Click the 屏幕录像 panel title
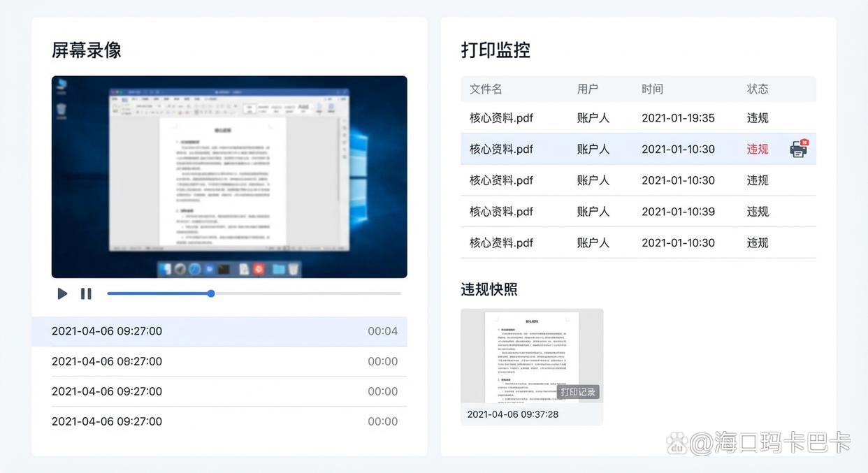 pyautogui.click(x=87, y=50)
